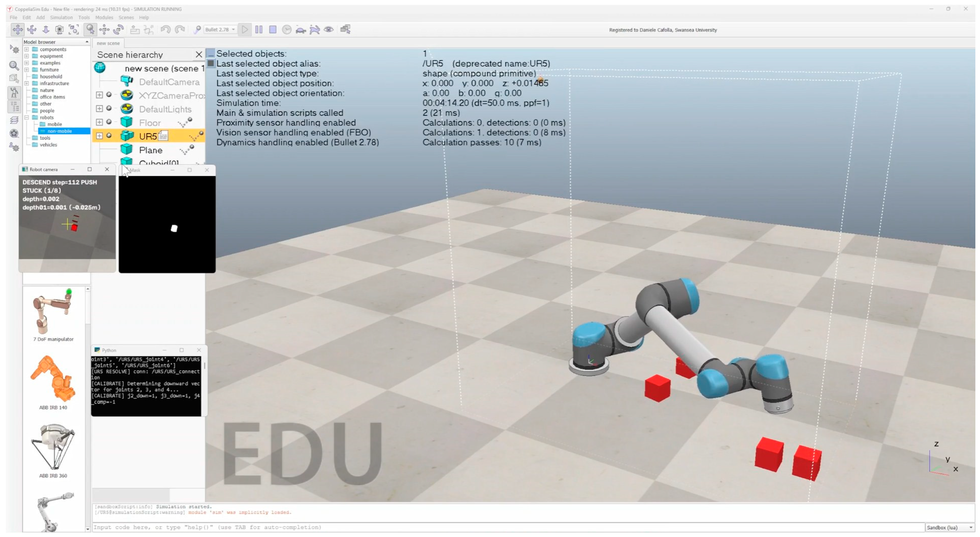Close the Scene hierarchy panel

point(199,55)
